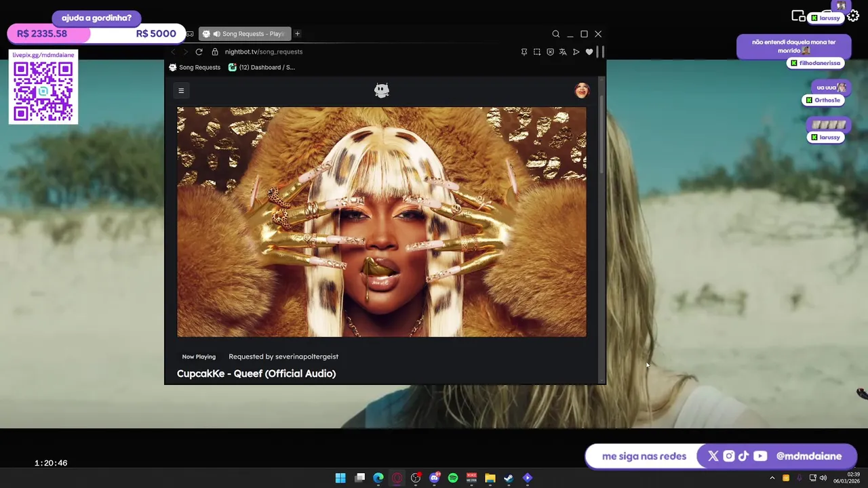The width and height of the screenshot is (868, 488).
Task: Click the @mdmdaiane social handle
Action: (808, 456)
